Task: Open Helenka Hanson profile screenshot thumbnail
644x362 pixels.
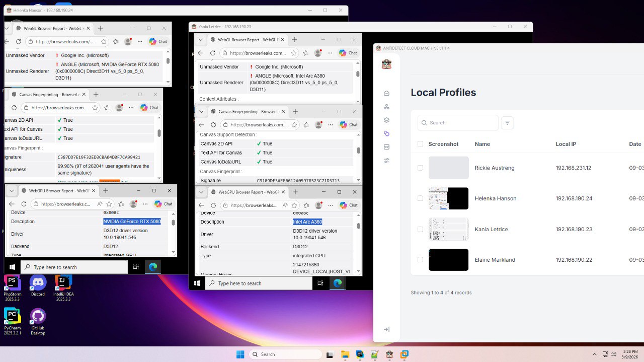Action: point(448,198)
